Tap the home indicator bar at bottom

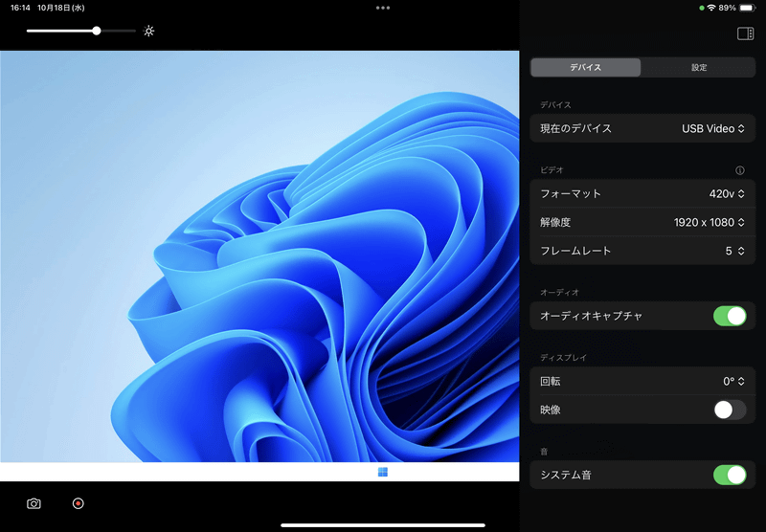[383, 525]
